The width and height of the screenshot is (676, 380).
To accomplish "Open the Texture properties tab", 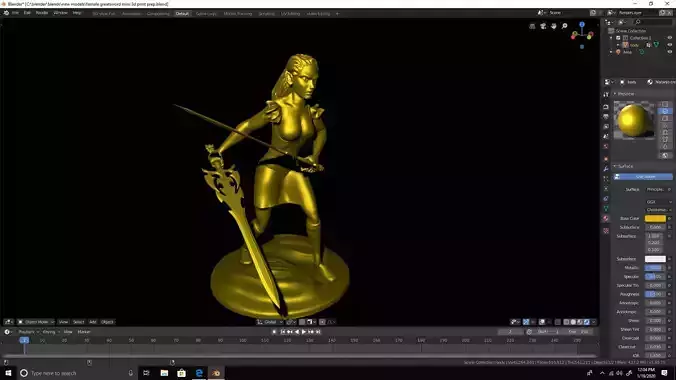I will point(606,231).
